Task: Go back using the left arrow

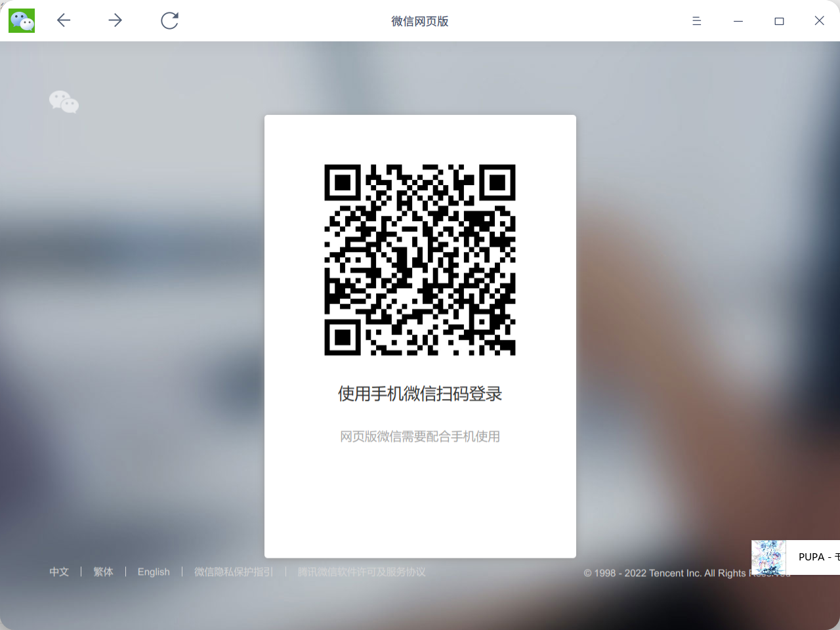Action: [x=64, y=21]
